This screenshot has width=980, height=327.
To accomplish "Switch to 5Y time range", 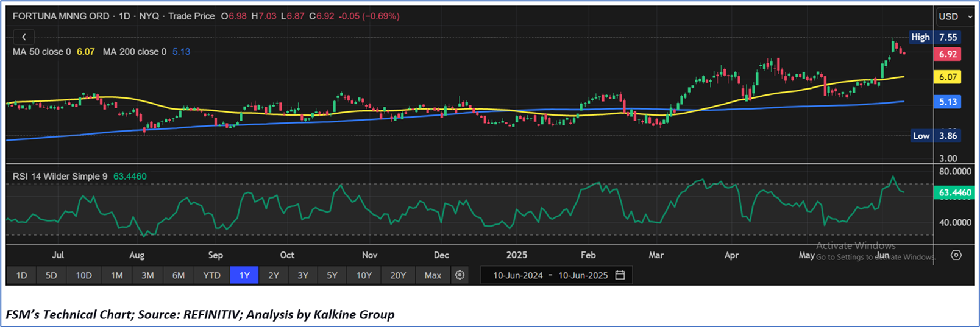I will coord(332,275).
